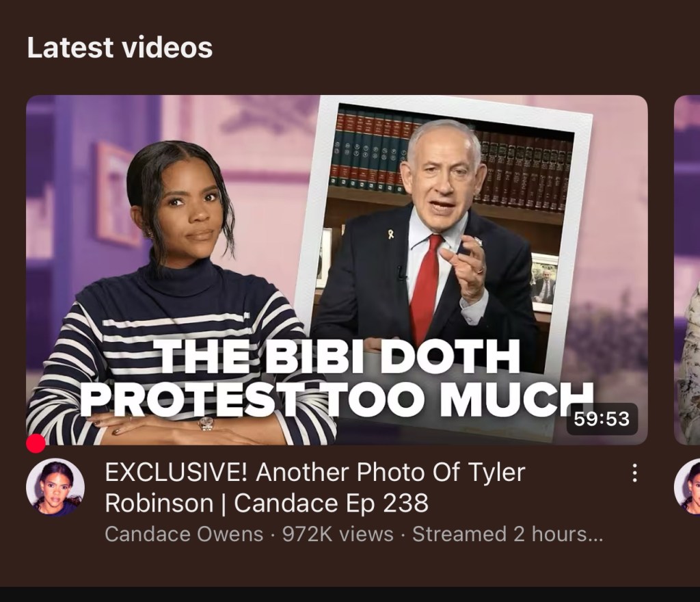Open the next video thumbnail peeking at right
Viewport: 700px width, 602px height.
[x=686, y=270]
